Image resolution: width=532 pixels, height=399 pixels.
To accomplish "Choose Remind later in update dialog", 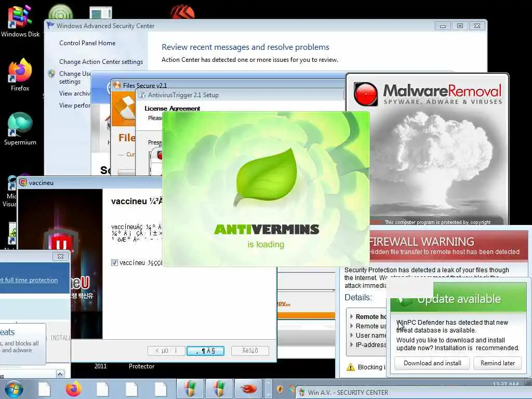I will [497, 363].
